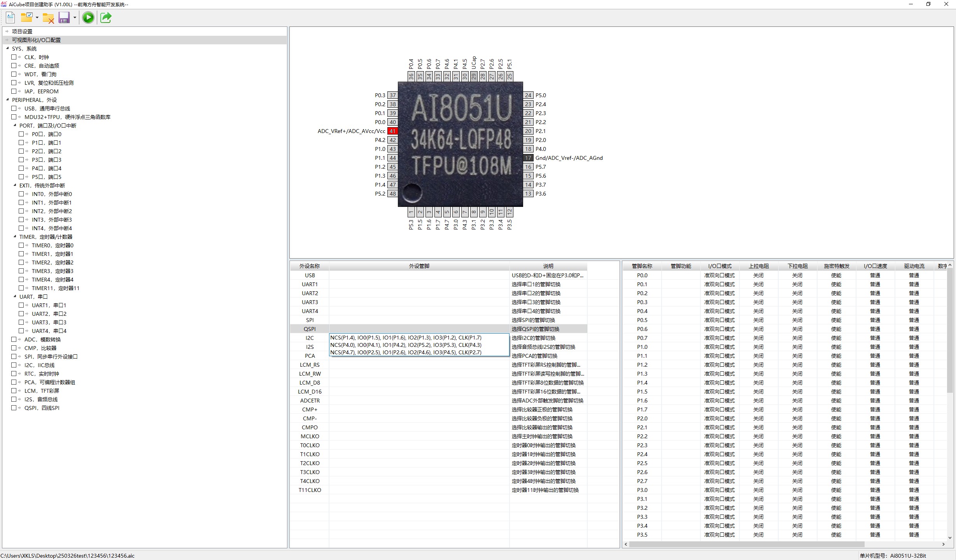This screenshot has height=560, width=956.
Task: Open the dropdown arrow beside open-folder icon
Action: coord(37,17)
